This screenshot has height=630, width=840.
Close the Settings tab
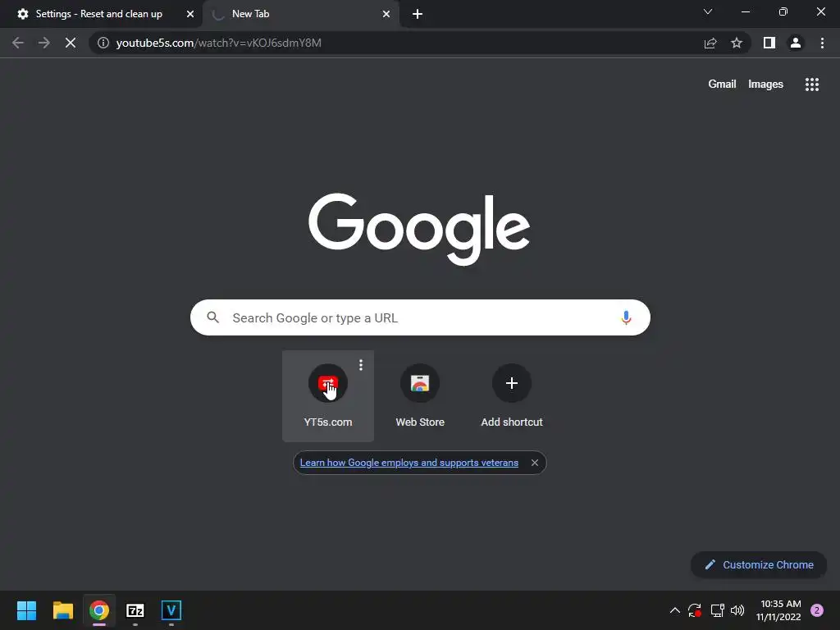[190, 15]
